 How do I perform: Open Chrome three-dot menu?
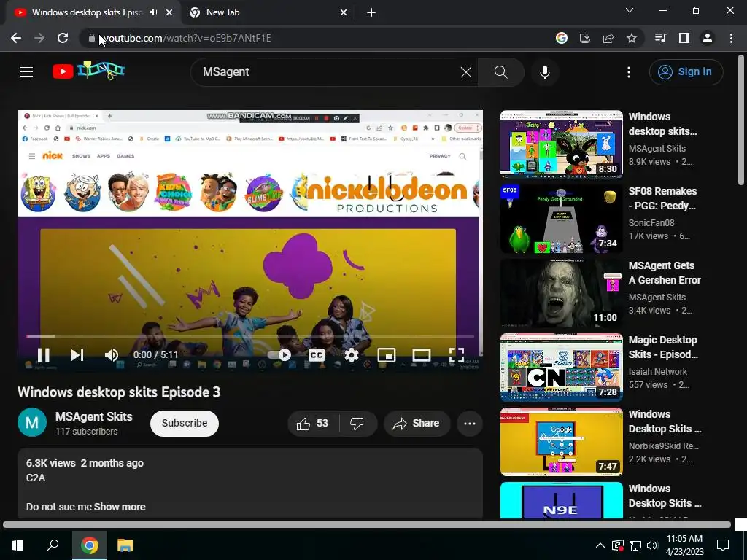pyautogui.click(x=731, y=38)
